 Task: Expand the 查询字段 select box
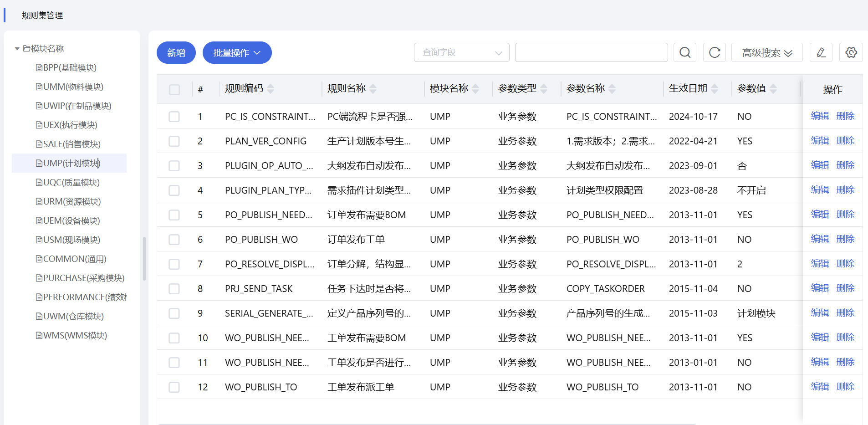[x=461, y=53]
